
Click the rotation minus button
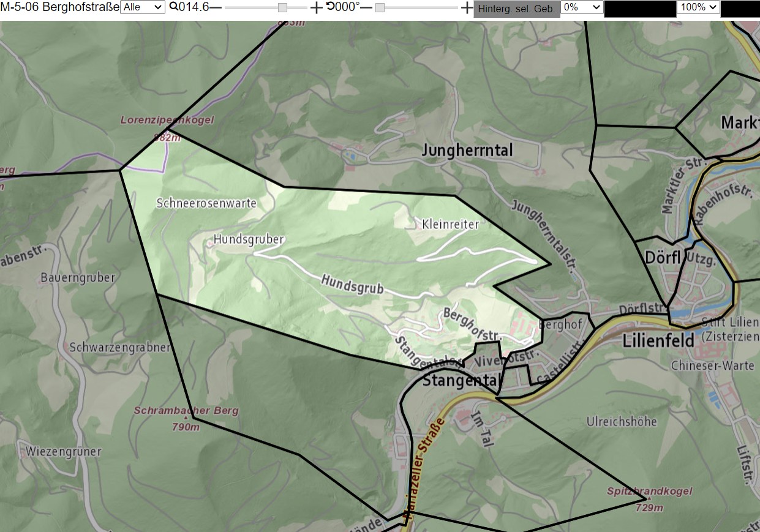(x=366, y=7)
